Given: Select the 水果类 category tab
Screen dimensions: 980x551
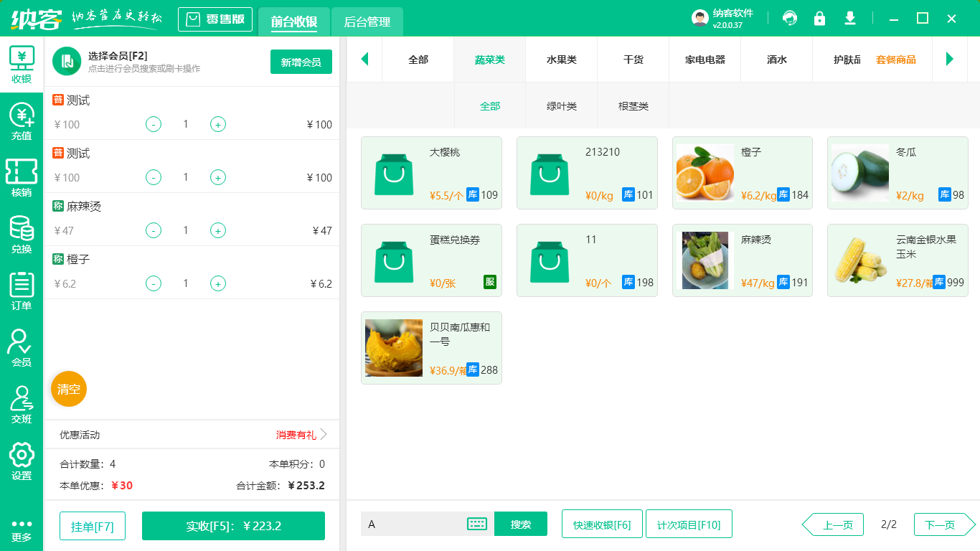Looking at the screenshot, I should (561, 60).
